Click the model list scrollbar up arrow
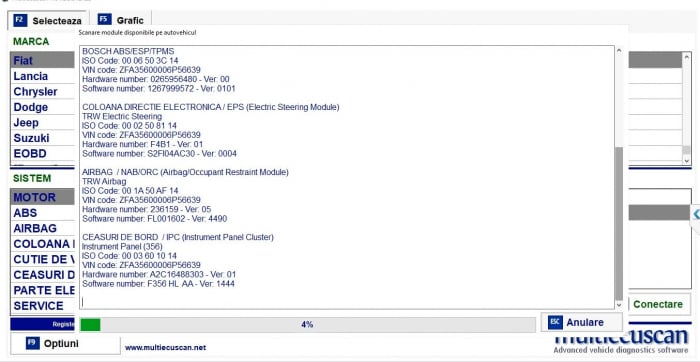Screen dimensions: 700x362 click(x=687, y=57)
